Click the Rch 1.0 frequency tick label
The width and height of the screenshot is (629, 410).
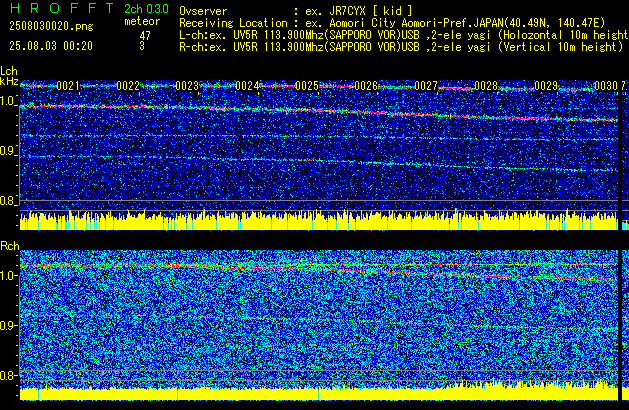[8, 275]
